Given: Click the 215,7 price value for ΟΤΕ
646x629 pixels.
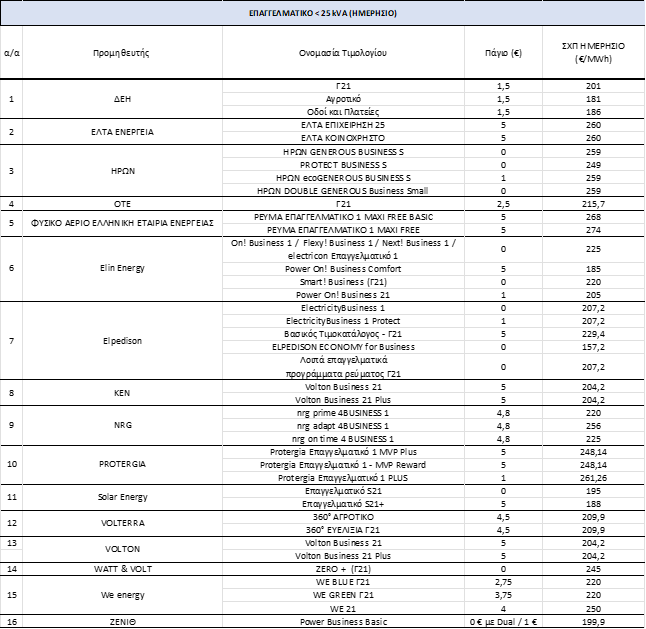Looking at the screenshot, I should coord(593,204).
